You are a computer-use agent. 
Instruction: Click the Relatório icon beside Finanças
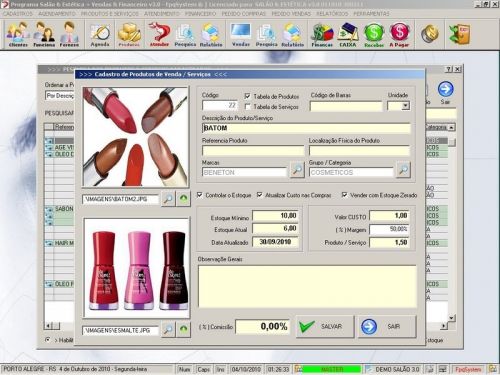tap(292, 34)
